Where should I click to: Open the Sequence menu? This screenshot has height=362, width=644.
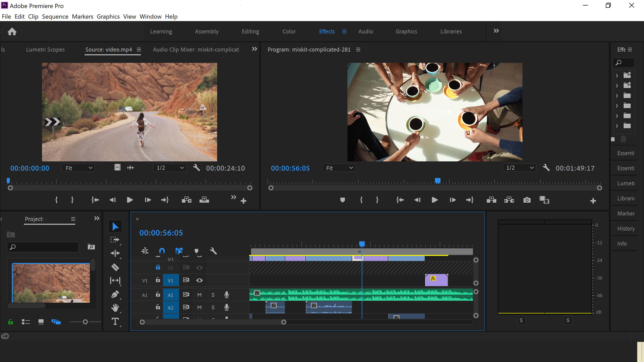click(55, 16)
